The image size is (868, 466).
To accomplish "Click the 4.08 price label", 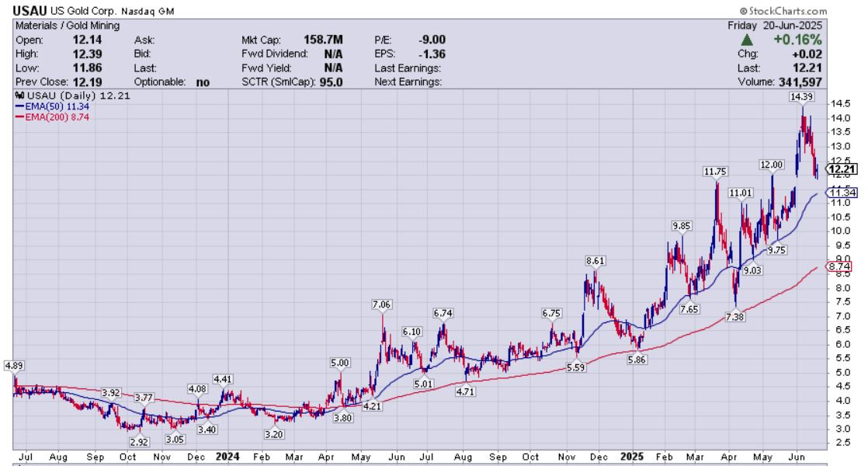I will click(197, 389).
